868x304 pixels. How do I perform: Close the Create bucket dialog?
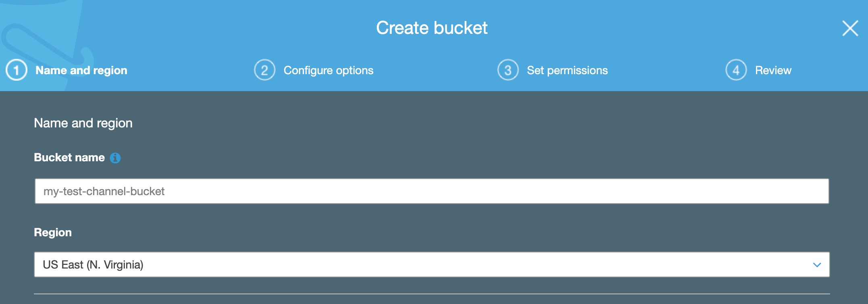tap(850, 28)
